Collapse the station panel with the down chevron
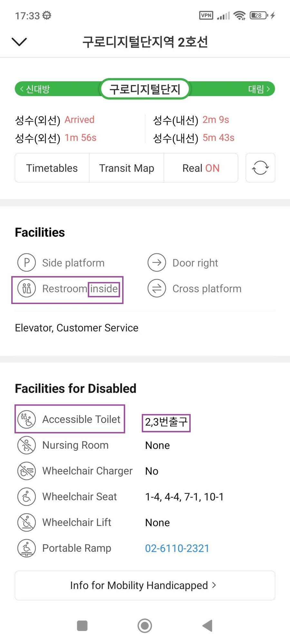The width and height of the screenshot is (290, 644). 19,42
